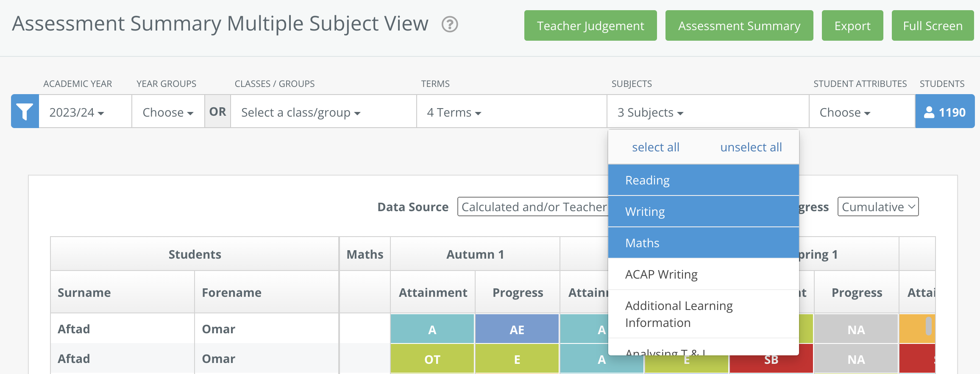Click the red SB attainment cell

pyautogui.click(x=771, y=359)
